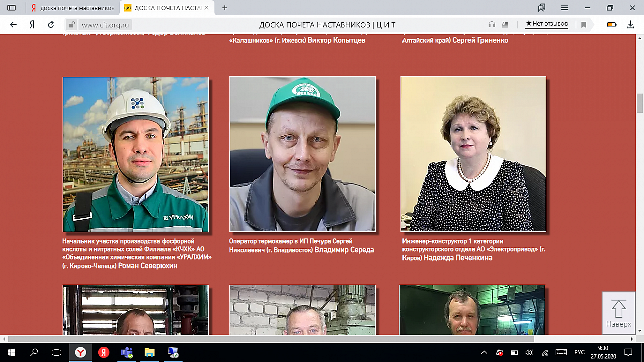Expand hidden system tray icons chevron

[484, 352]
